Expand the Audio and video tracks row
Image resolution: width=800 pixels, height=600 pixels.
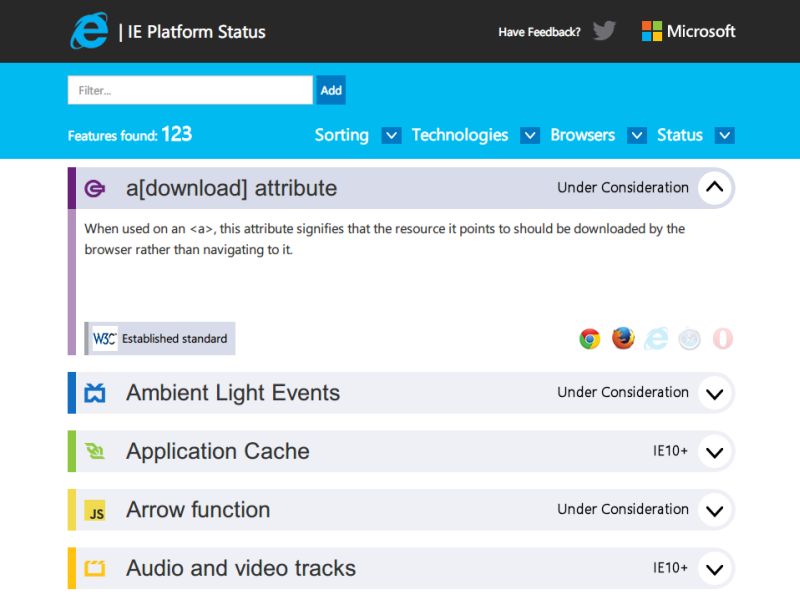[x=715, y=568]
